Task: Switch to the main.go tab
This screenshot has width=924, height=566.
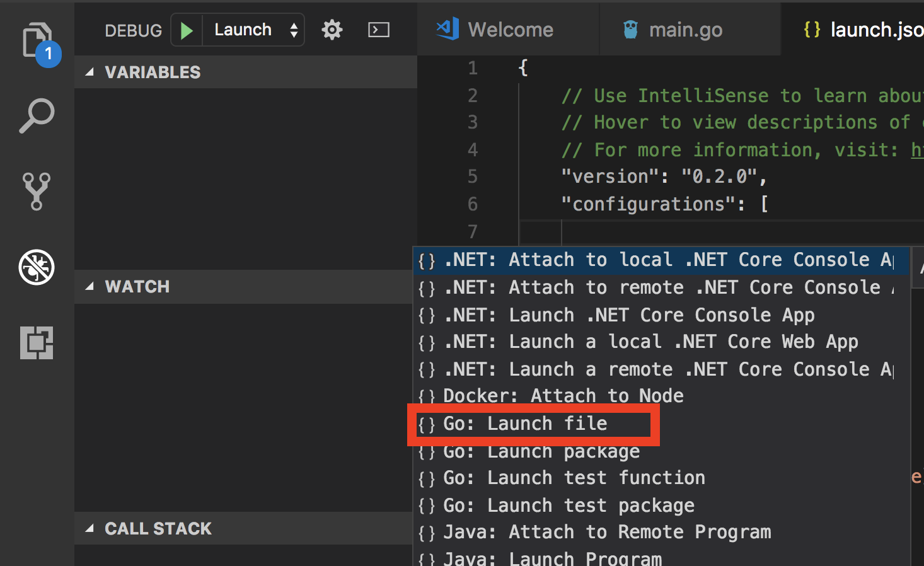Action: coord(690,30)
